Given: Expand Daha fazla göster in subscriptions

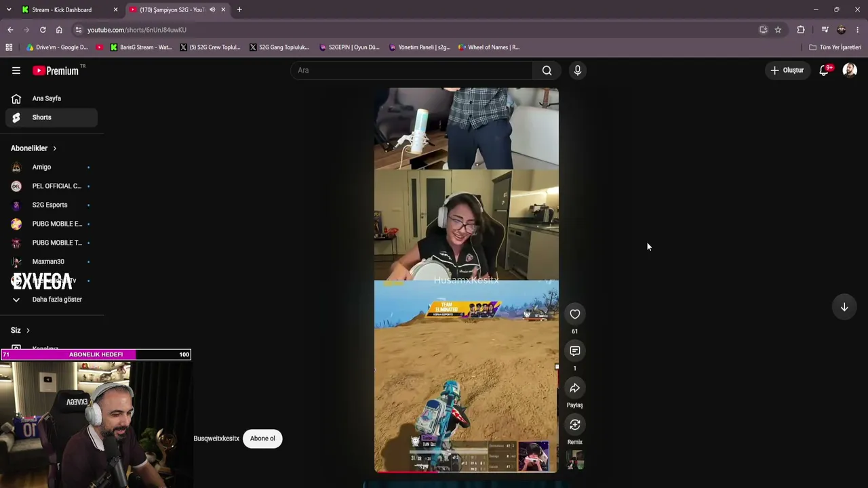Looking at the screenshot, I should tap(52, 300).
